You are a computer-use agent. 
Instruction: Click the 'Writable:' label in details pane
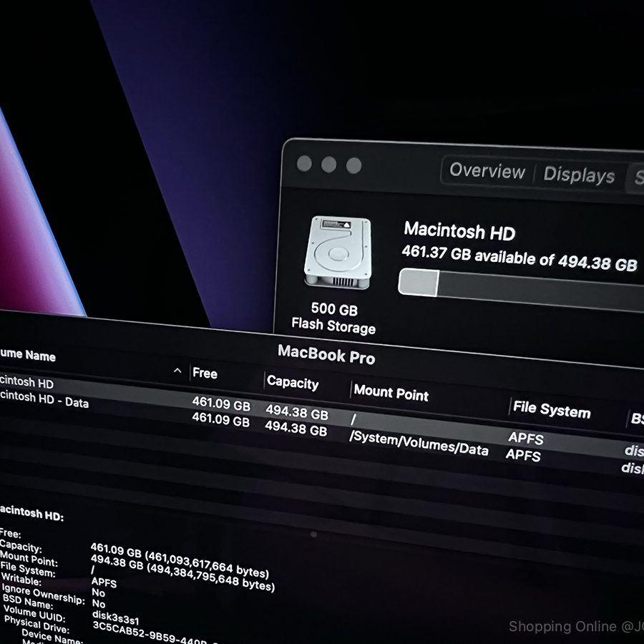(x=21, y=580)
